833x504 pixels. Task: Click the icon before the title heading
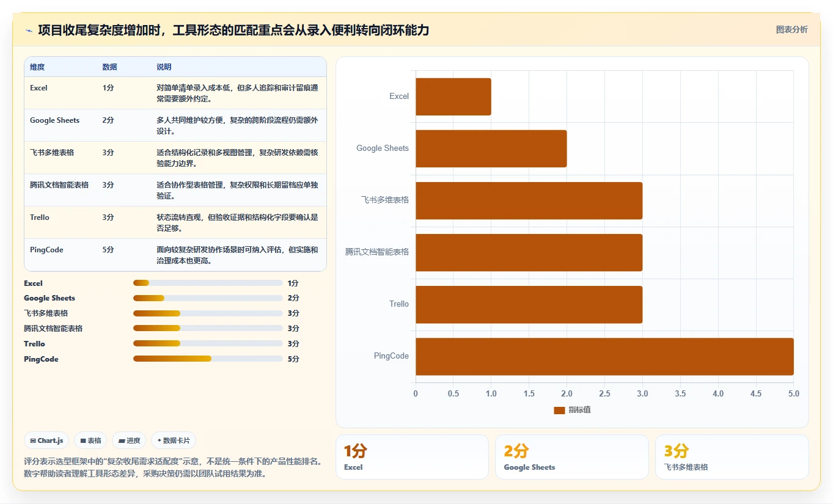coord(29,30)
